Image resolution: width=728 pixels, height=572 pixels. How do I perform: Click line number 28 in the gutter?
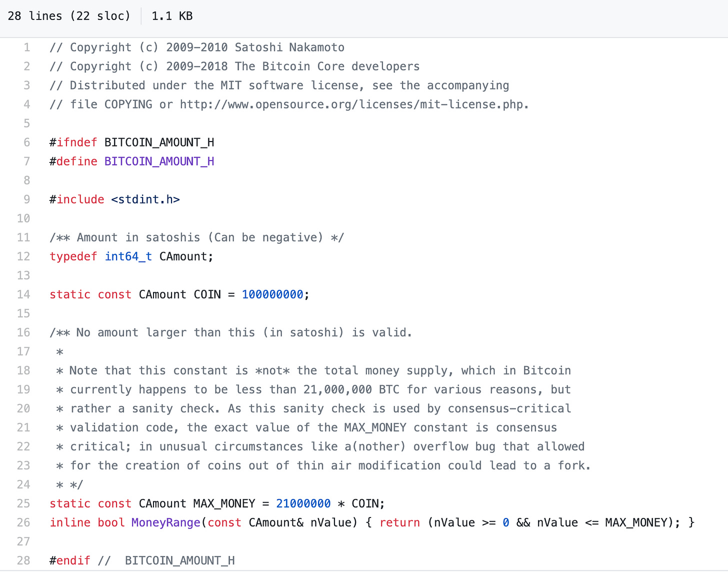pos(23,560)
